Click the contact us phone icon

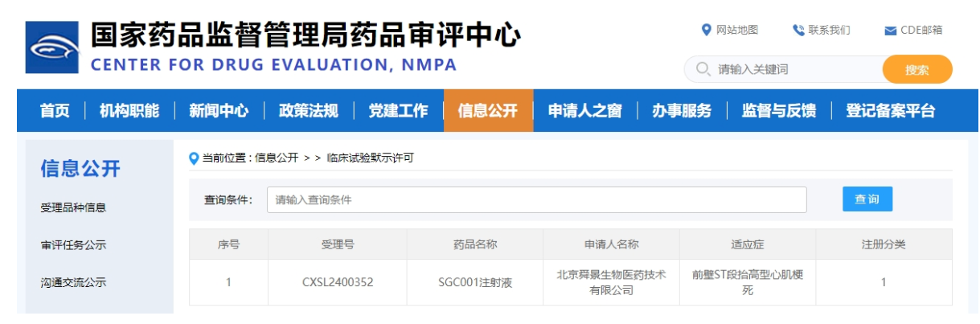798,31
